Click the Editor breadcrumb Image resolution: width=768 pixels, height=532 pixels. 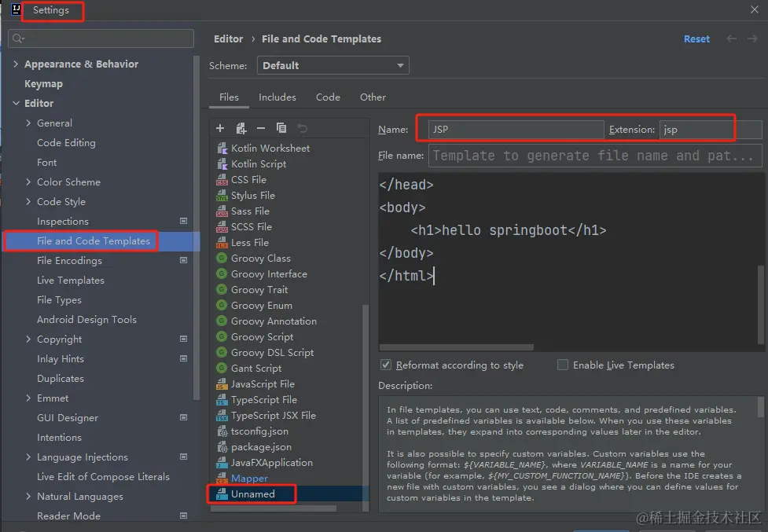(228, 39)
